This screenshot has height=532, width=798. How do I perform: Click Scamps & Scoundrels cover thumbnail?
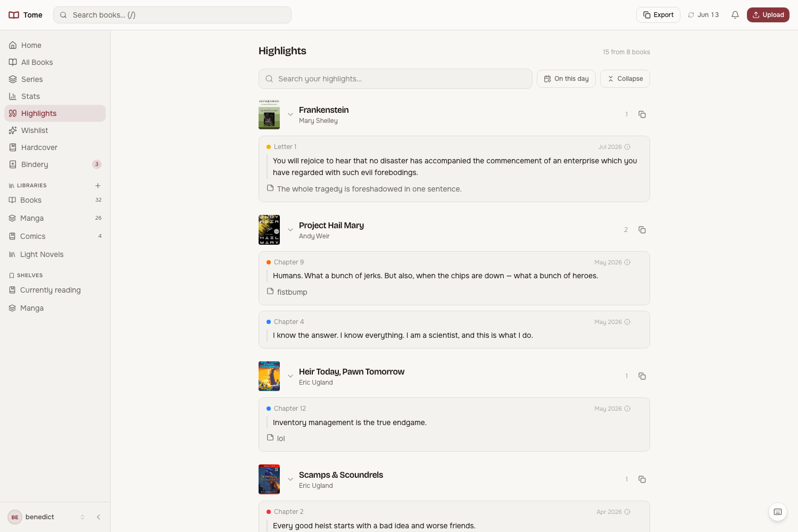pyautogui.click(x=269, y=479)
